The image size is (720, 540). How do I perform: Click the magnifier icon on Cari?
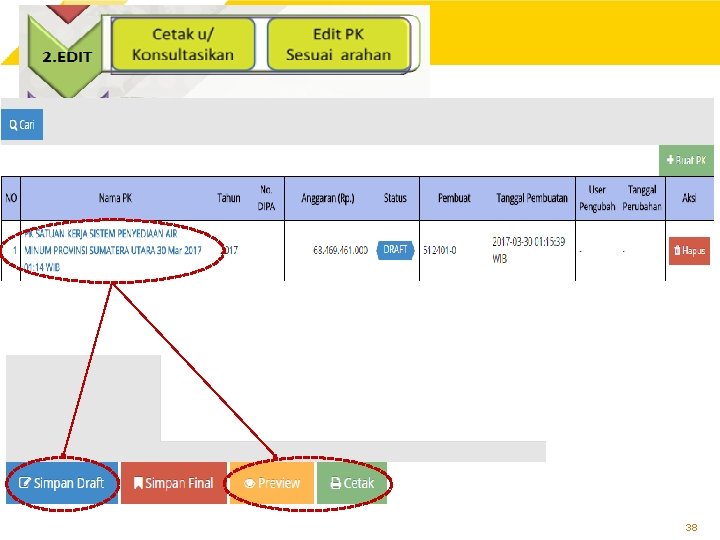click(x=13, y=124)
